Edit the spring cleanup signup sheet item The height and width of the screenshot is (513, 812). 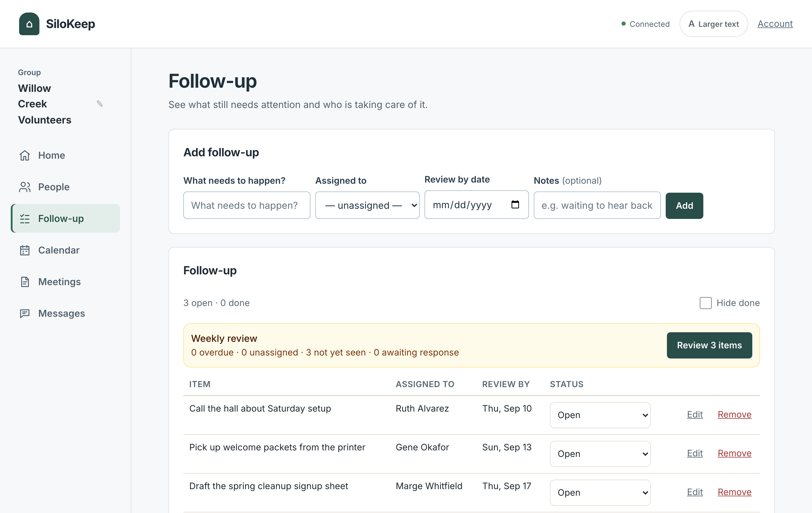pos(695,492)
